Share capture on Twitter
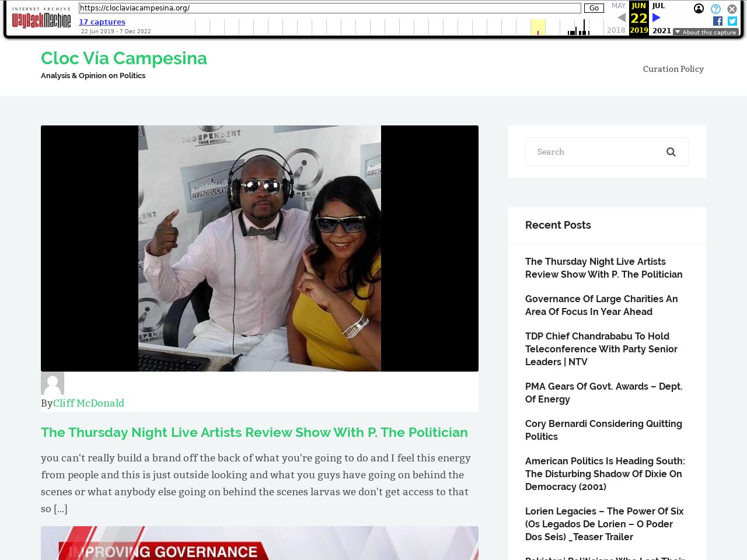 point(732,21)
